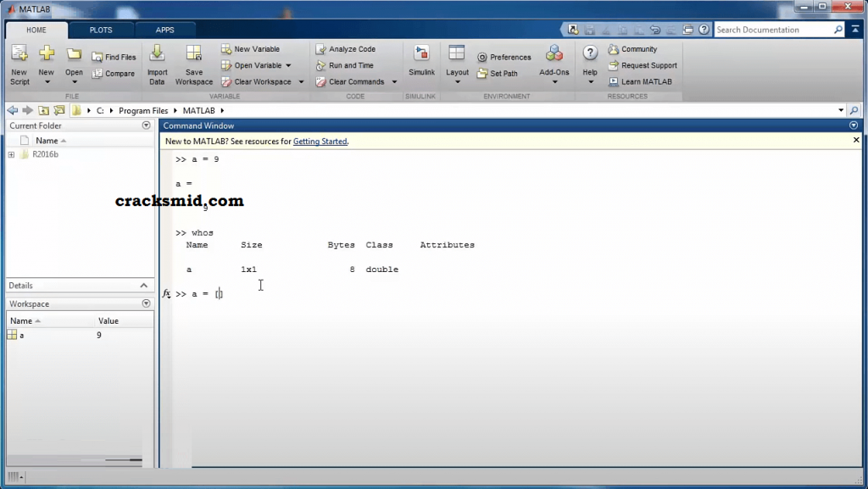Open the Clear Workspace dropdown arrow
The height and width of the screenshot is (489, 868).
tap(301, 82)
